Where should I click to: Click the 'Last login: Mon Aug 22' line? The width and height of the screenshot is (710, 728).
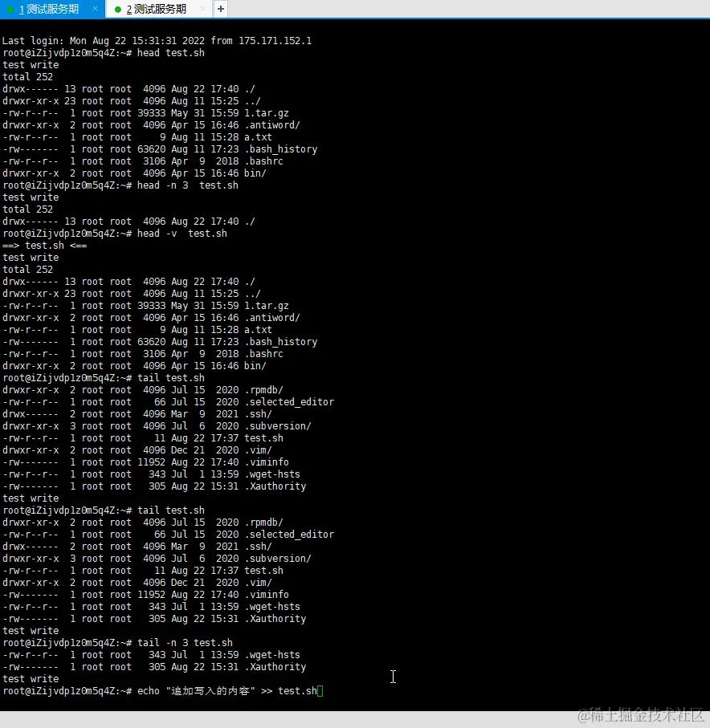pos(157,41)
